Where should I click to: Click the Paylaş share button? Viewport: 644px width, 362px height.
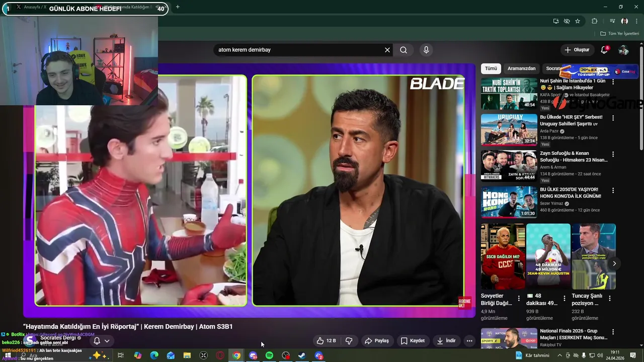click(377, 341)
